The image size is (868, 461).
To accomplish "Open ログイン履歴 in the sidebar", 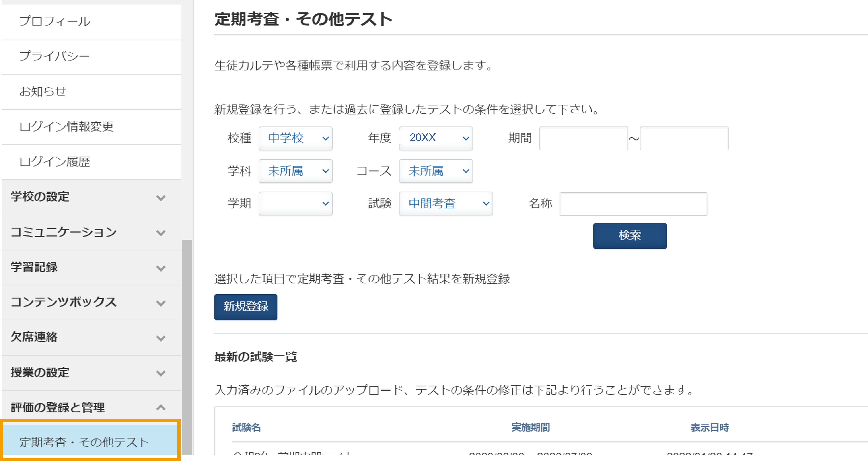I will tap(91, 162).
